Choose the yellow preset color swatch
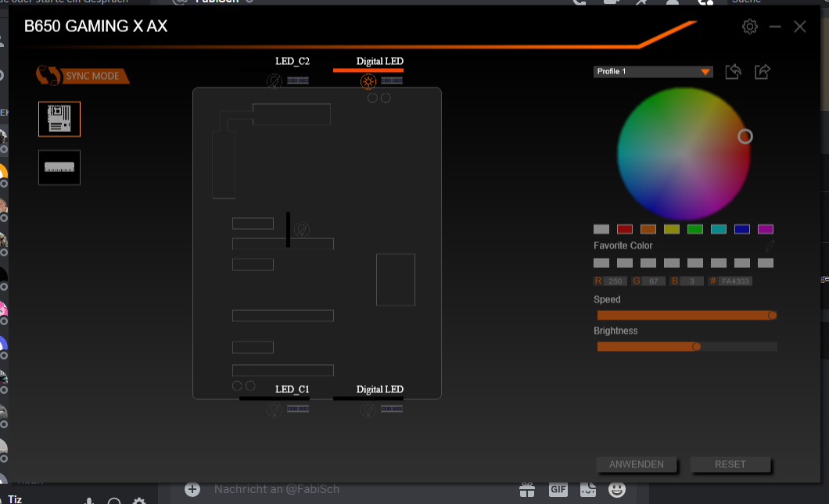 pos(672,229)
